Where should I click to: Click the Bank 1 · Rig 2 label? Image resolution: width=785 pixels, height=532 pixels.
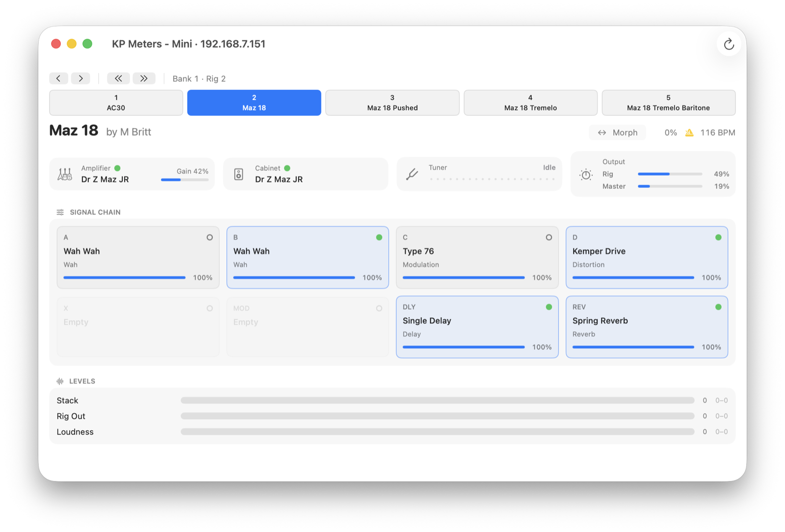pos(199,79)
